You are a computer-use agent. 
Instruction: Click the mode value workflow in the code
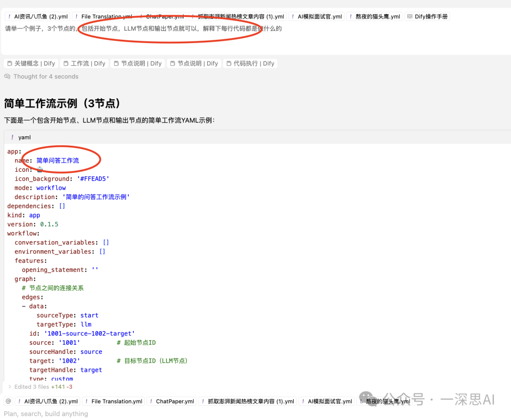pos(51,188)
